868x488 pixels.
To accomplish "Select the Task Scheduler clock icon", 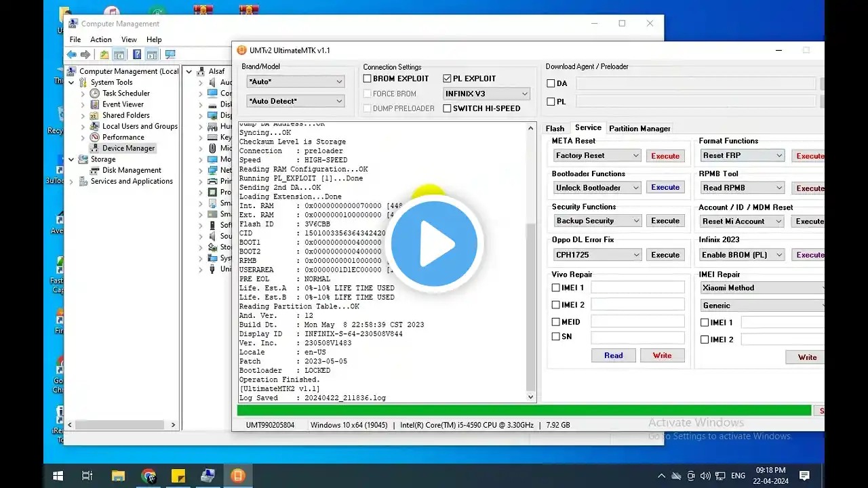I will [95, 94].
